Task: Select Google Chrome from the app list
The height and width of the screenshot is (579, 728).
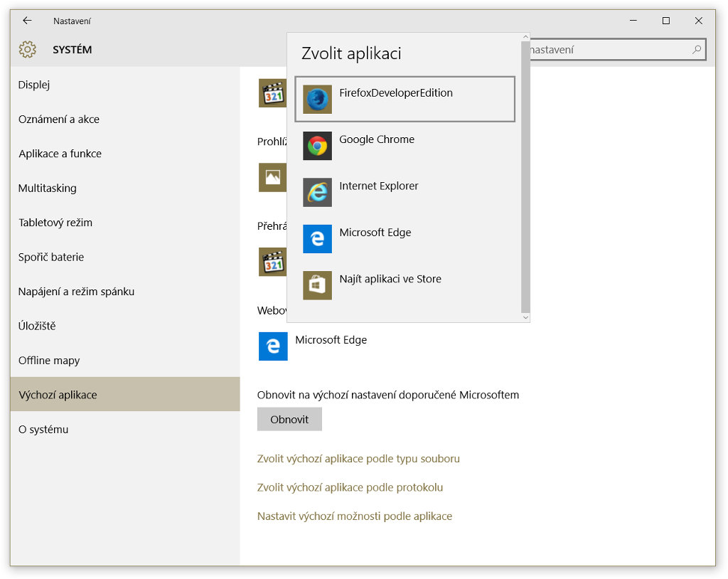Action: click(x=405, y=146)
